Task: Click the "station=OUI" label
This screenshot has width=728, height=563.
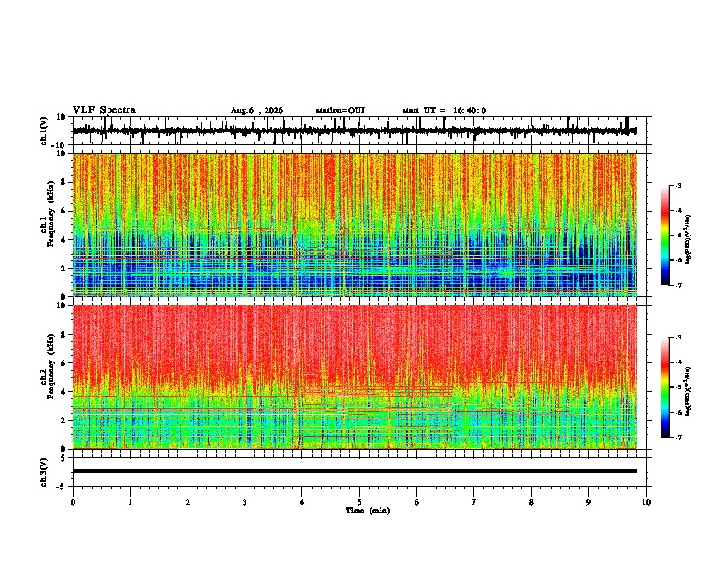Action: (x=340, y=110)
